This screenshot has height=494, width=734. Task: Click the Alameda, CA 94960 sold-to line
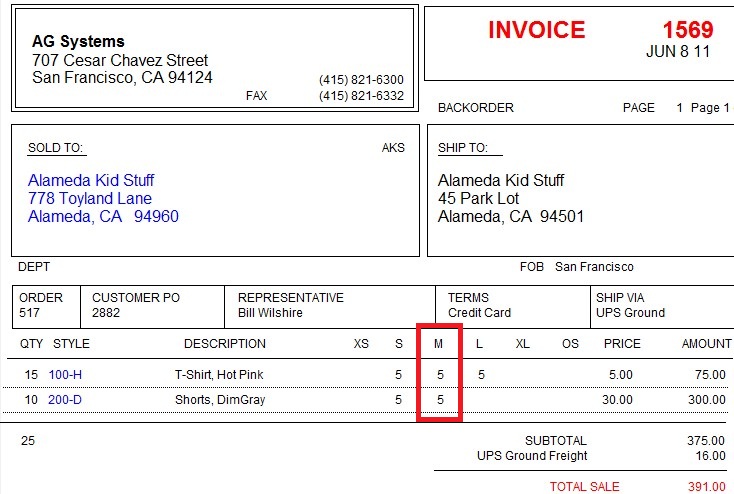point(103,216)
